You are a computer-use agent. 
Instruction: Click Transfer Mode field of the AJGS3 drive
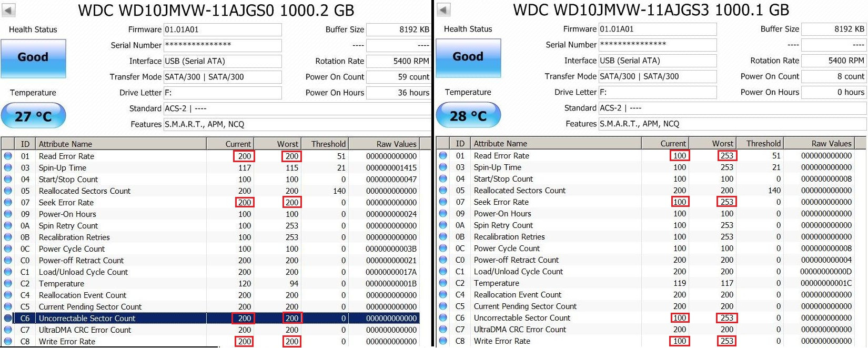(x=658, y=76)
